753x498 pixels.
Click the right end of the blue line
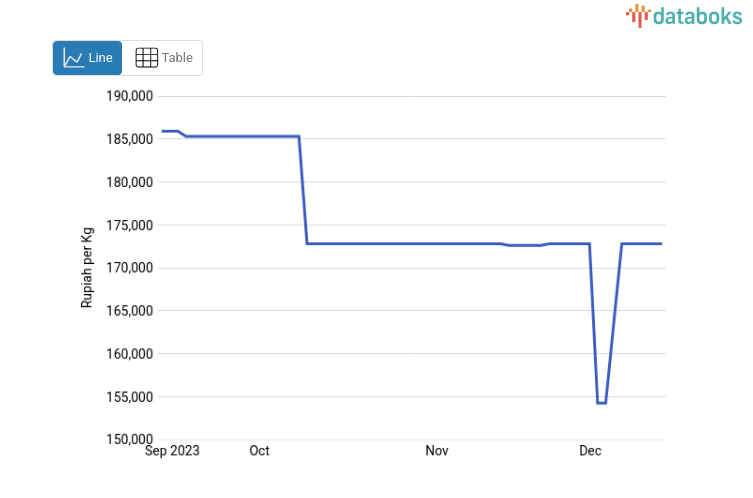[x=661, y=244]
